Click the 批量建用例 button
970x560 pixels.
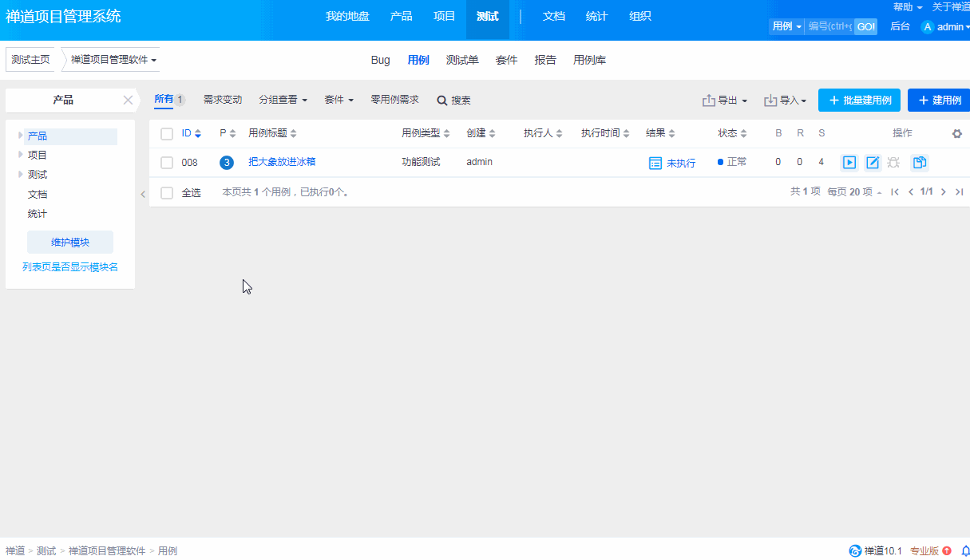[860, 100]
